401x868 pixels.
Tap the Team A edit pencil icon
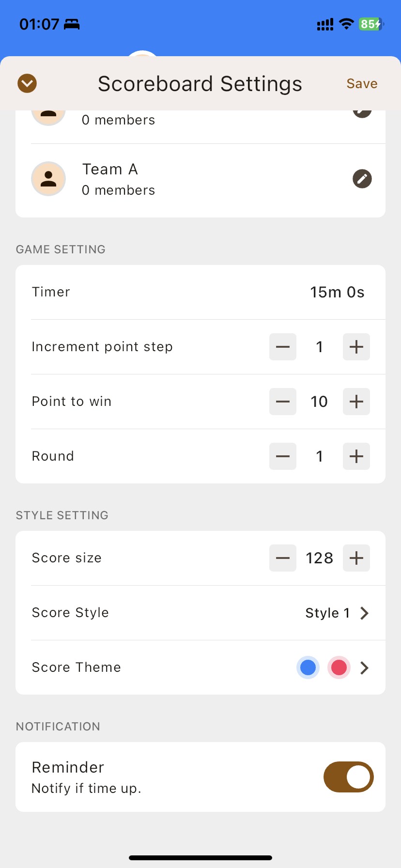(x=362, y=179)
